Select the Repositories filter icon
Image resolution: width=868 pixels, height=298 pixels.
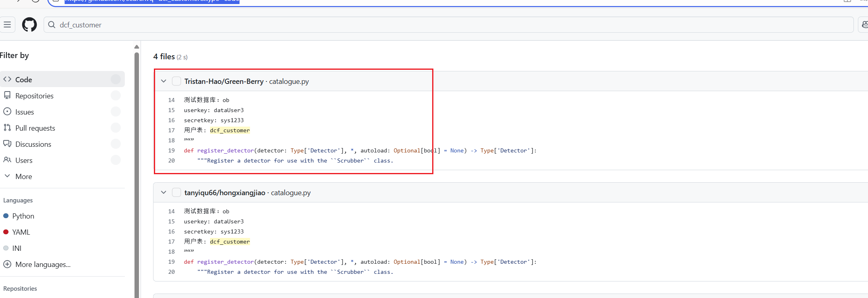point(7,96)
